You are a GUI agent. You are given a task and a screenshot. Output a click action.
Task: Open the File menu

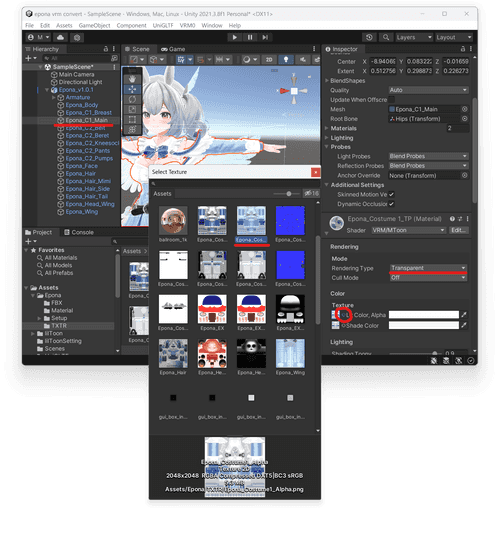[x=29, y=25]
